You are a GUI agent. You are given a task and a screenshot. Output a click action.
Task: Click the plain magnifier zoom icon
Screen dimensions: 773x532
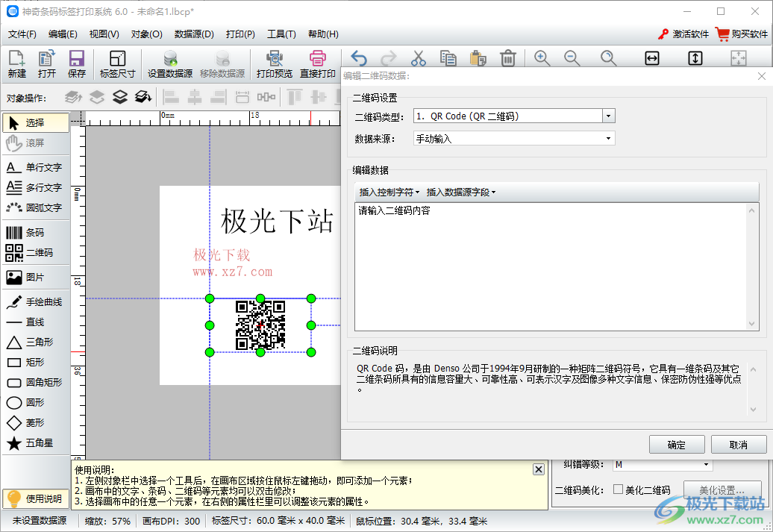tap(608, 58)
